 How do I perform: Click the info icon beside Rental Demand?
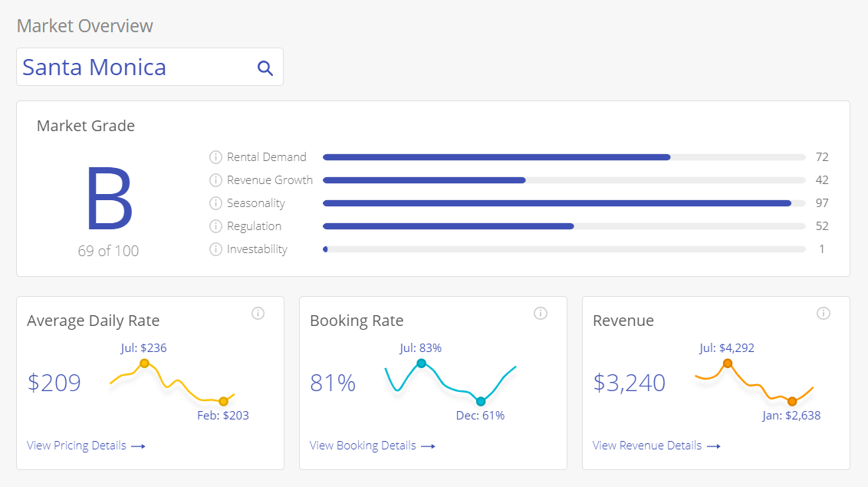click(215, 156)
